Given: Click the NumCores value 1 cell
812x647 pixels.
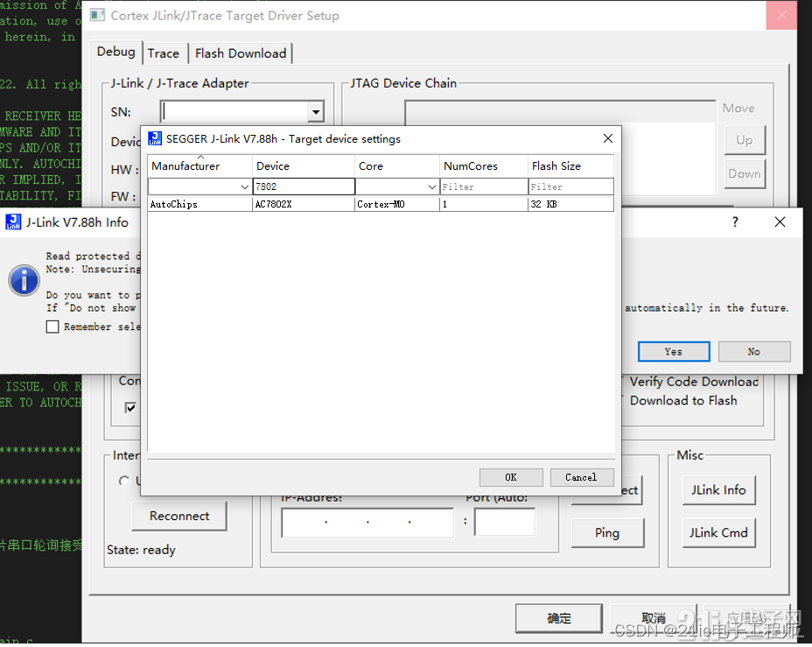Looking at the screenshot, I should pos(484,204).
